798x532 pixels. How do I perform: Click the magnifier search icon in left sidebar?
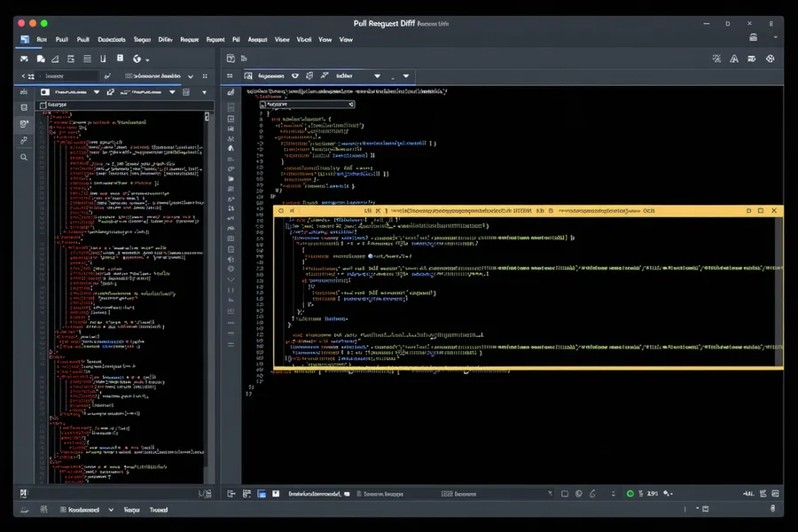(24, 157)
